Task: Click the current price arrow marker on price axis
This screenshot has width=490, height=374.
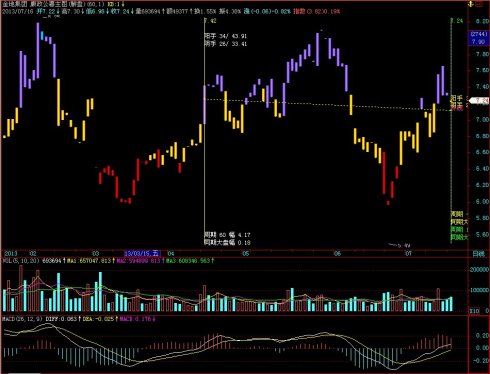Action: (478, 100)
